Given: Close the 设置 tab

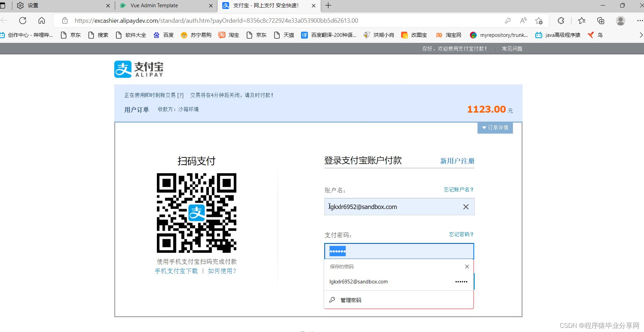Looking at the screenshot, I should tap(108, 6).
